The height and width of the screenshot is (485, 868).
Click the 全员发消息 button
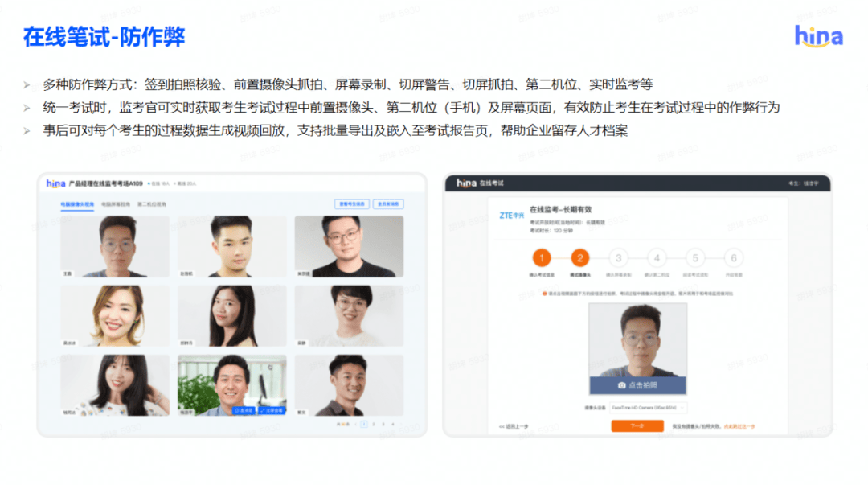[x=388, y=204]
